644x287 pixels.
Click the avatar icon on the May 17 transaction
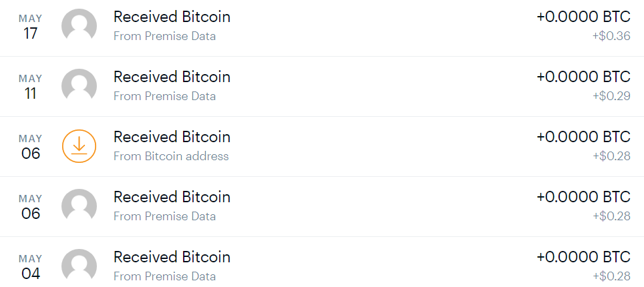(x=79, y=26)
